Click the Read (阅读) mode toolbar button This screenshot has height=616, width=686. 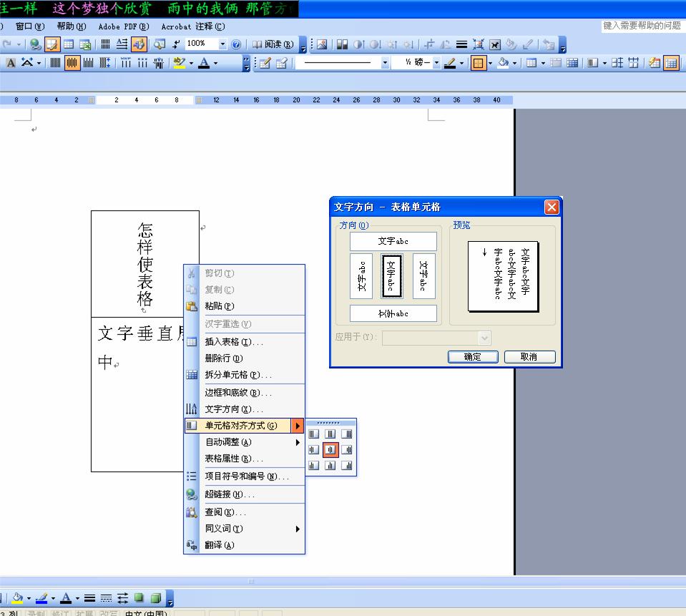[x=273, y=44]
